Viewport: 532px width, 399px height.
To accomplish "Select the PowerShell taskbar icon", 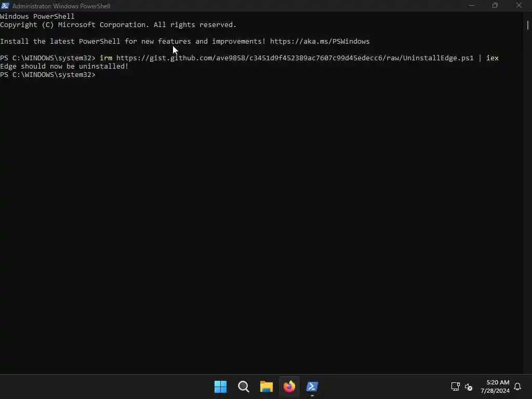I will [x=312, y=387].
